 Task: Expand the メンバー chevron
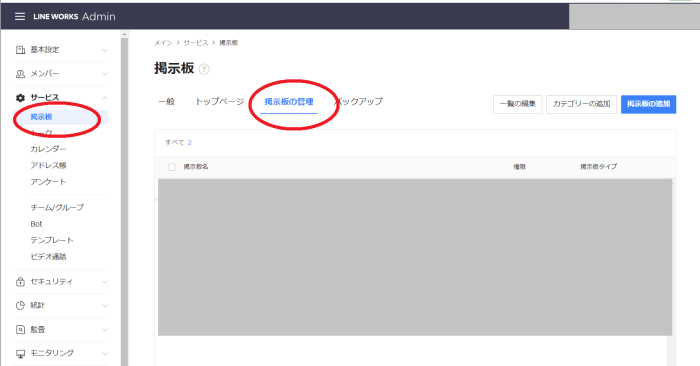pos(104,74)
